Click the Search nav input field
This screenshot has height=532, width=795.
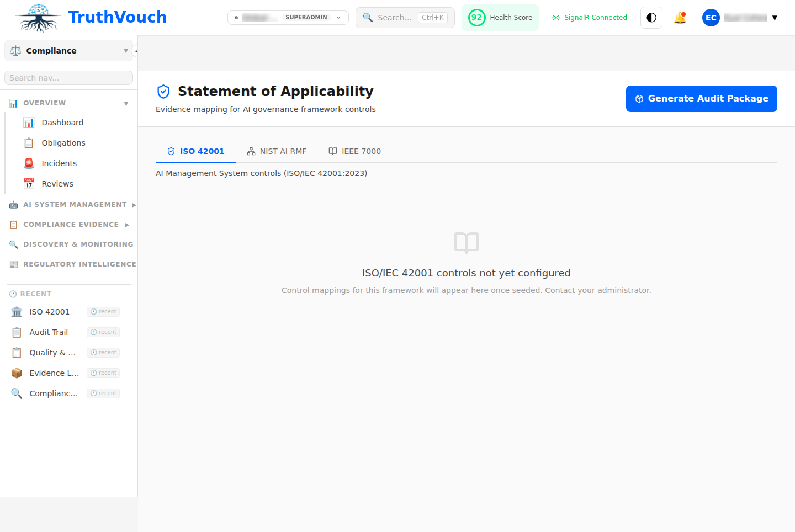pos(68,77)
